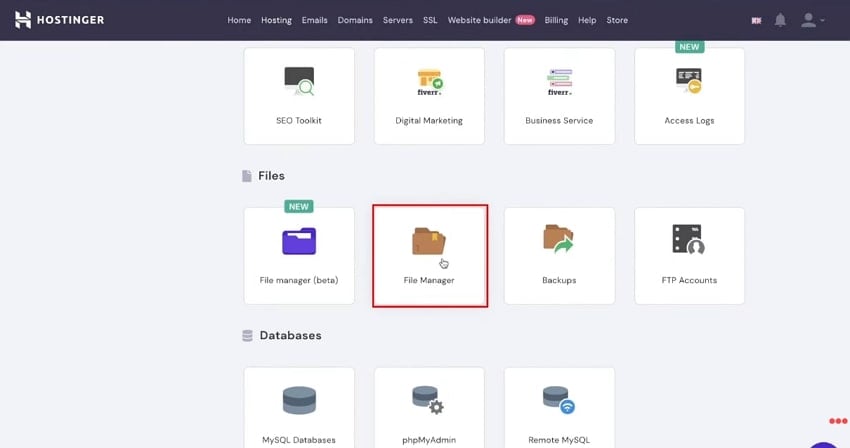This screenshot has height=448, width=850.
Task: Open the chat bubble with red dots
Action: pos(838,421)
